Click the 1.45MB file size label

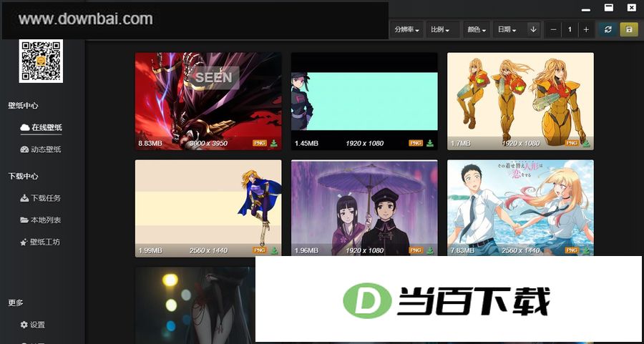[306, 143]
